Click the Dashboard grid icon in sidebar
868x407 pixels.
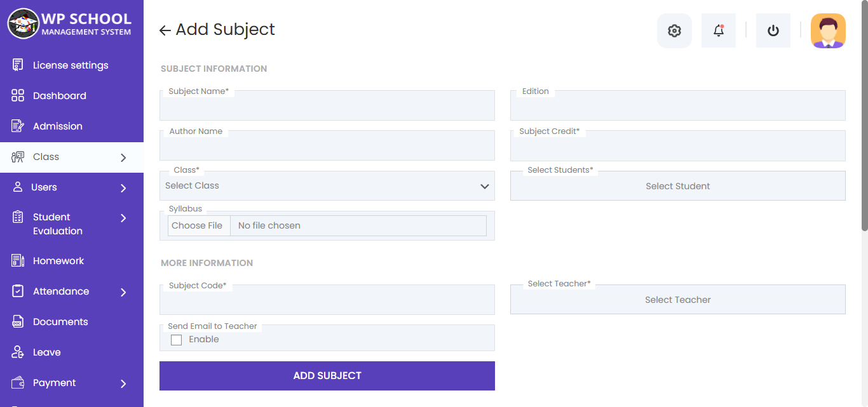pos(18,96)
